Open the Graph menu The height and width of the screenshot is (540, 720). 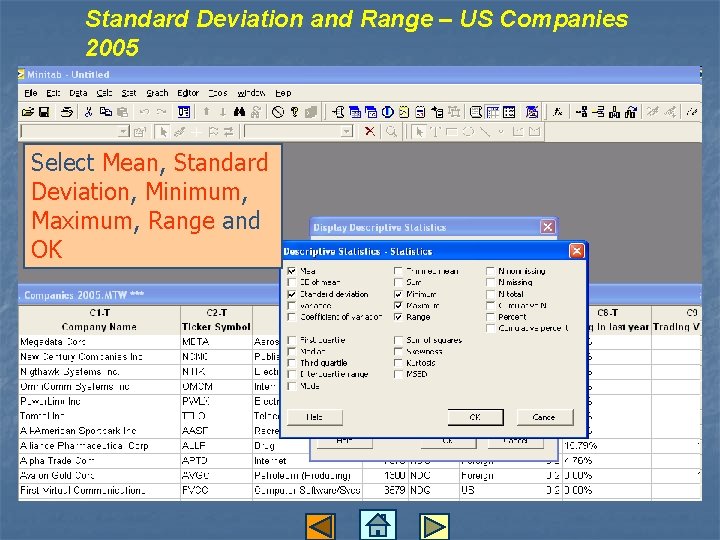pos(157,93)
